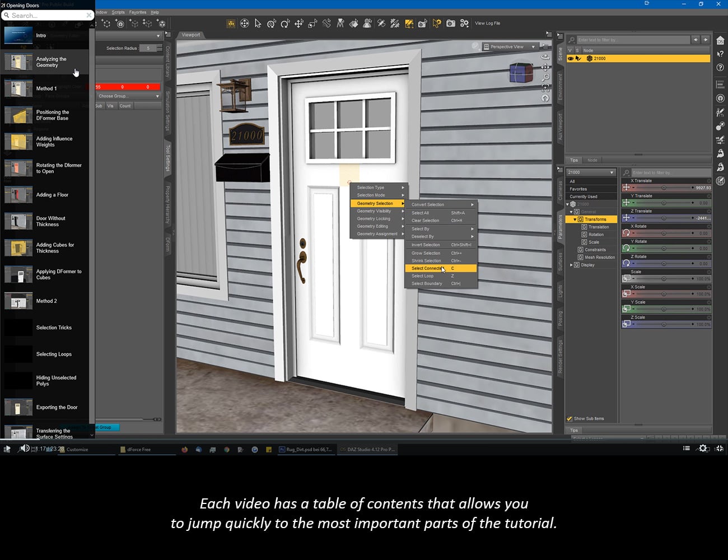This screenshot has width=728, height=560.
Task: Click the magnifier zoom control in the viewport
Action: point(545,77)
